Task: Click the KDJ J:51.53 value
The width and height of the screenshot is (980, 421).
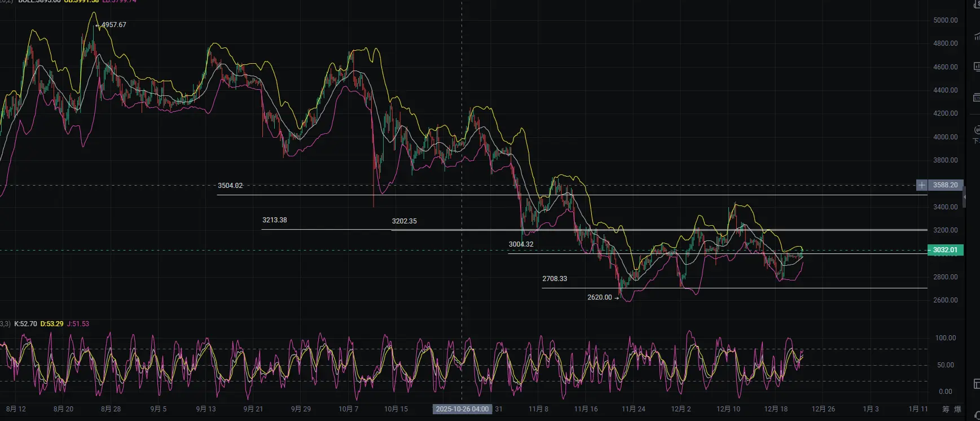Action: pyautogui.click(x=78, y=324)
